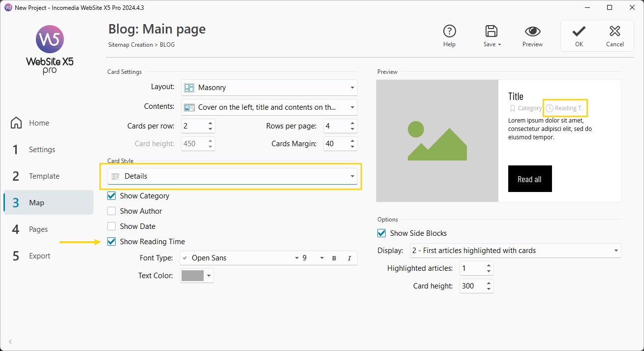Image resolution: width=644 pixels, height=351 pixels.
Task: Decrease Cards per row value
Action: click(211, 129)
